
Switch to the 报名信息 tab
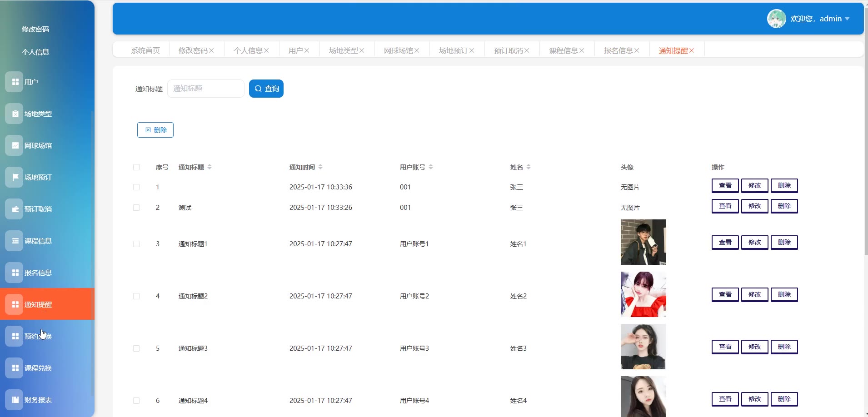point(619,50)
